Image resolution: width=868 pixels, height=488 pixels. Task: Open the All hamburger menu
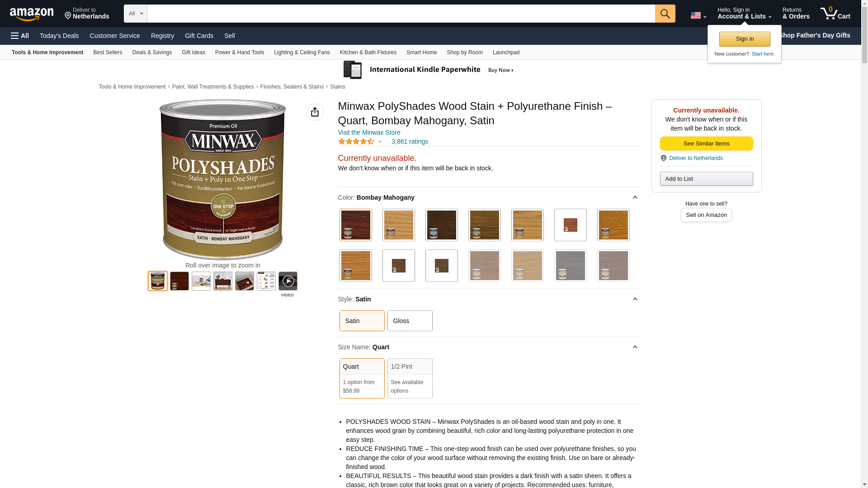[x=20, y=36]
